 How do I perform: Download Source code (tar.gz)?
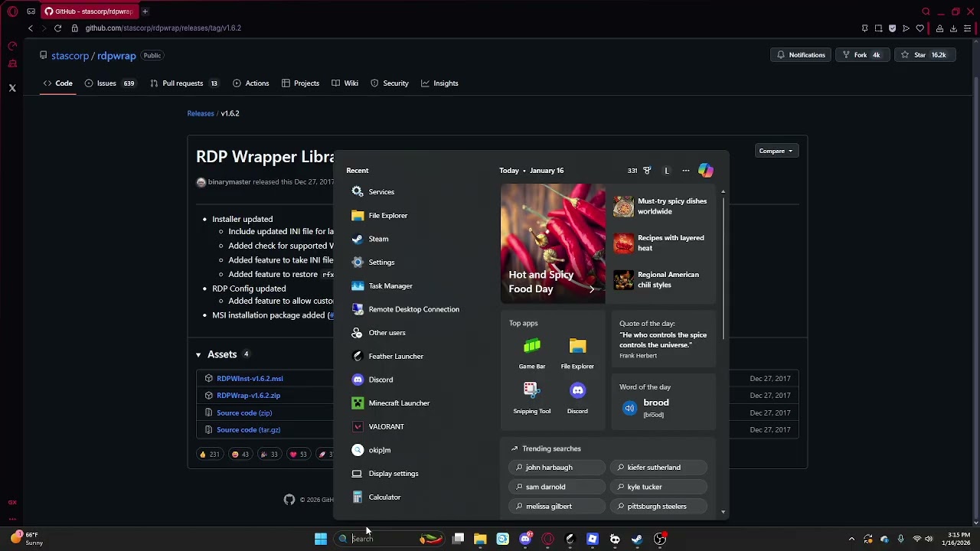(x=248, y=430)
